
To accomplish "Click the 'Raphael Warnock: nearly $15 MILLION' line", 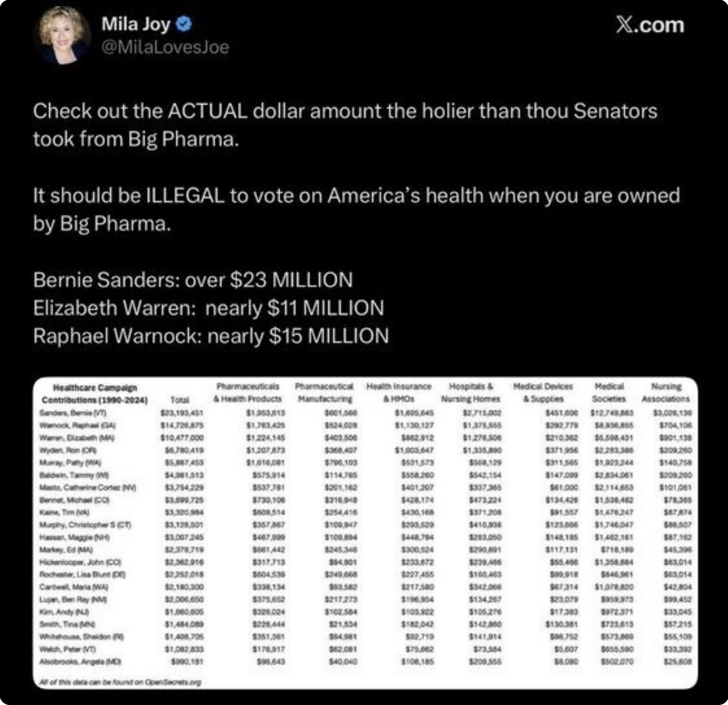I will tap(211, 336).
